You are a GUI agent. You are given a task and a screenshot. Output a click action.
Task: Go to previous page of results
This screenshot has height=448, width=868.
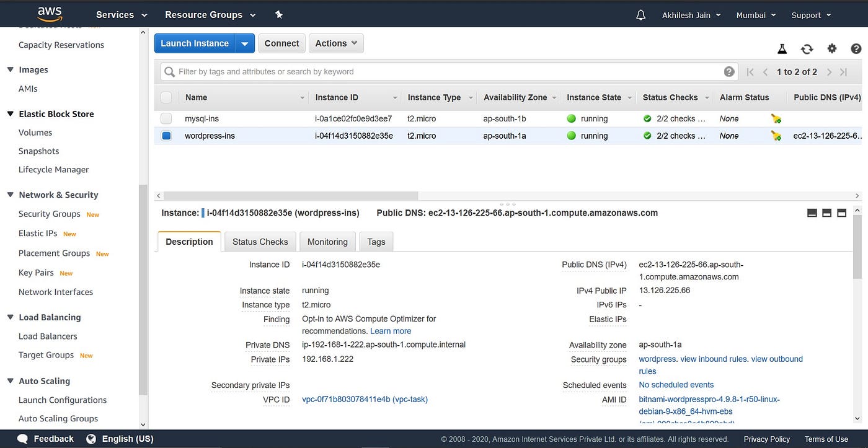(766, 72)
